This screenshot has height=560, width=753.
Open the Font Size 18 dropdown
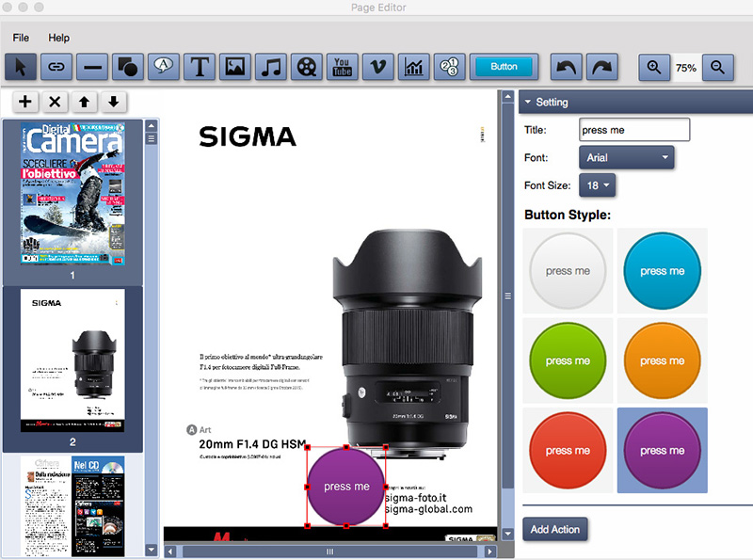click(x=598, y=185)
